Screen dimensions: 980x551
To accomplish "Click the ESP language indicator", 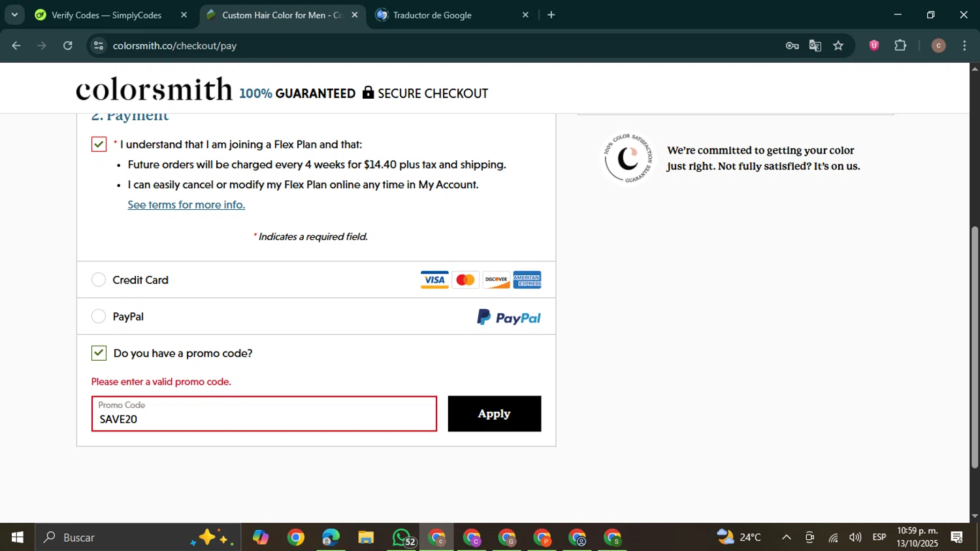I will pyautogui.click(x=879, y=537).
